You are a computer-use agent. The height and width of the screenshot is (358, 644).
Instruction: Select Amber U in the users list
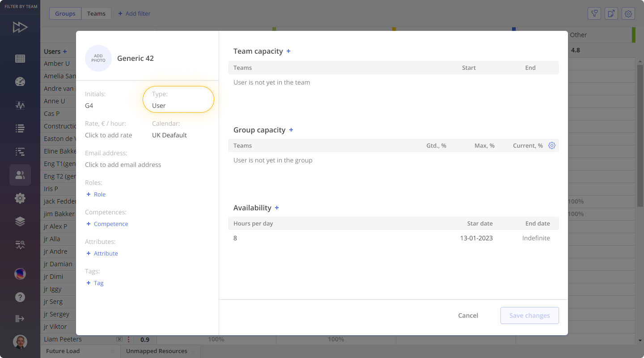(57, 64)
